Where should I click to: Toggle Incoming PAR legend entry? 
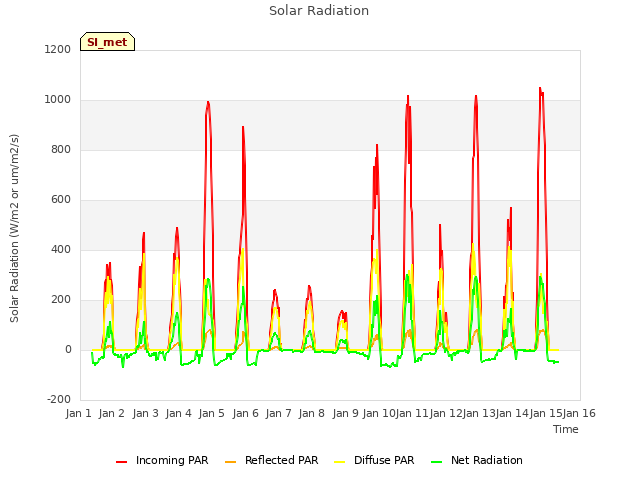pos(162,460)
